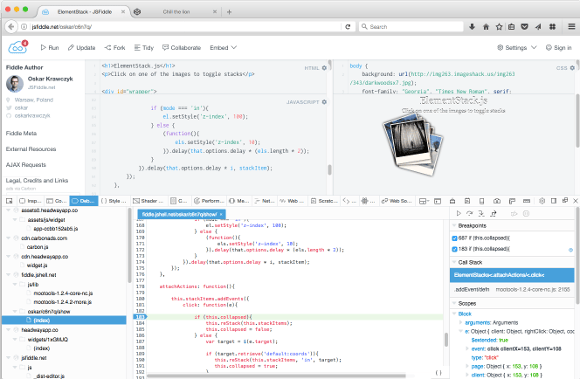Select the addEvent call stack frame

pos(512,290)
